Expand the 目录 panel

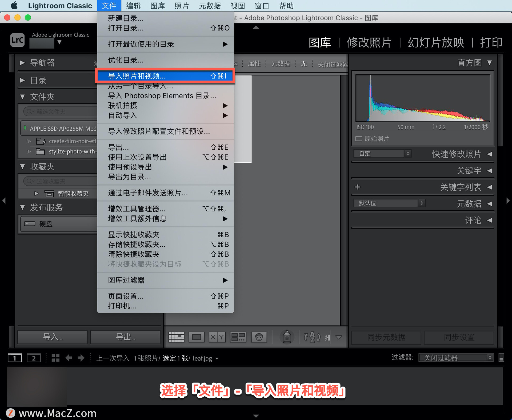click(22, 80)
